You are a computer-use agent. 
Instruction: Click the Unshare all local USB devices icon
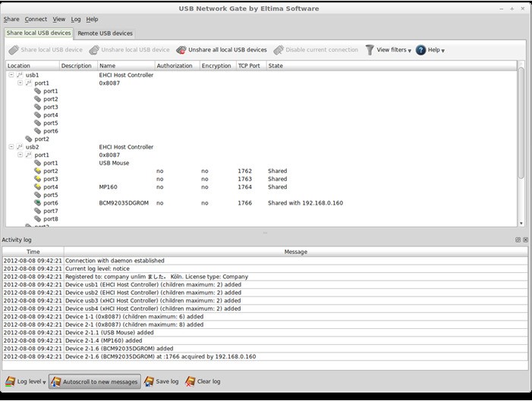pos(181,50)
